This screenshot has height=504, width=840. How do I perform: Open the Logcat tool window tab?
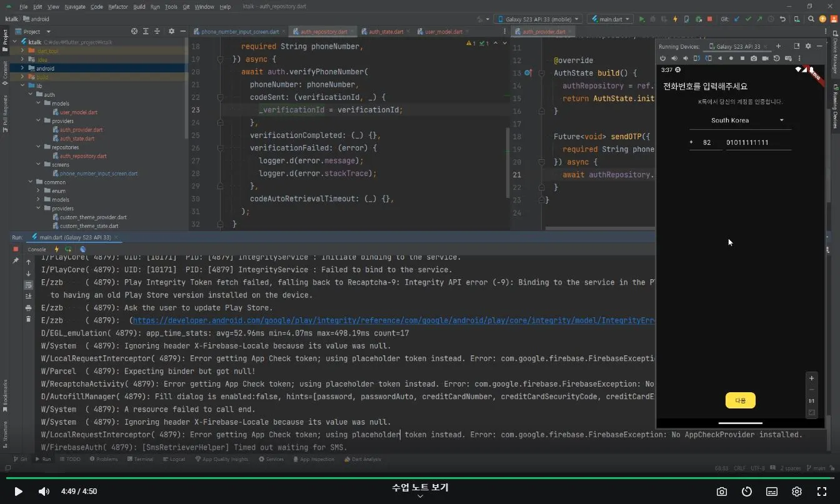[x=174, y=459]
